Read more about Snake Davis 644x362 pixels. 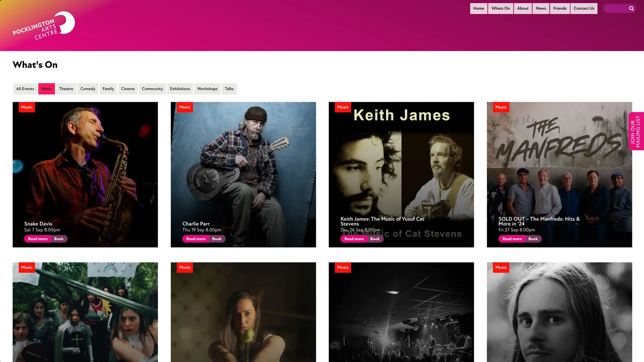(x=38, y=239)
